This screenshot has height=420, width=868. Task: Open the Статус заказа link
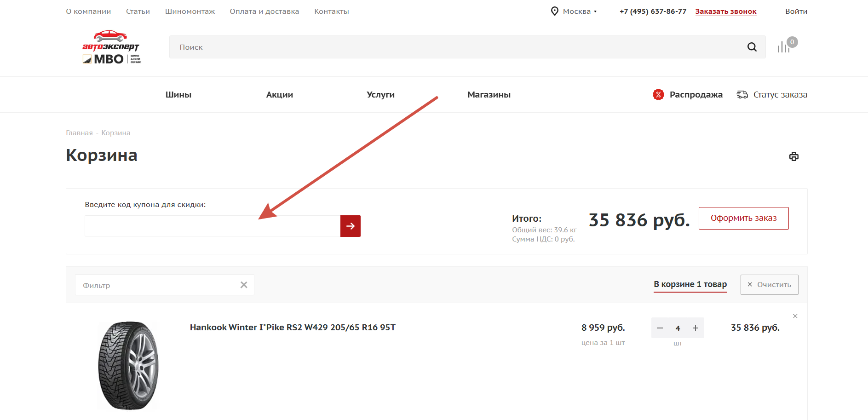coord(780,95)
